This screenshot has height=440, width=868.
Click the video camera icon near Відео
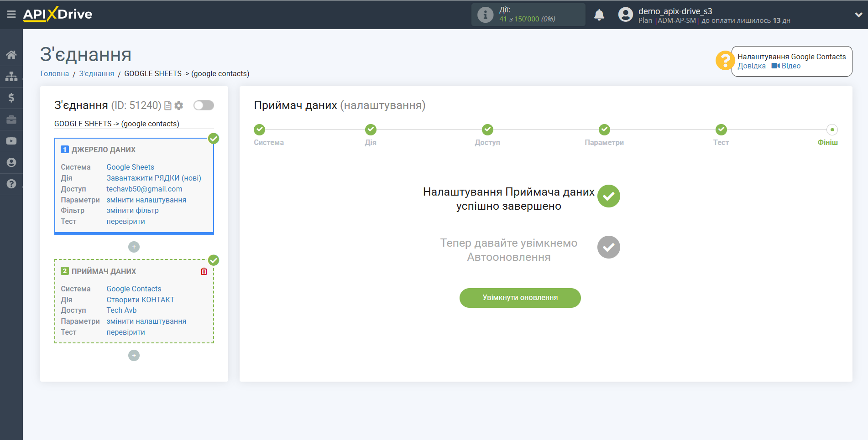775,66
